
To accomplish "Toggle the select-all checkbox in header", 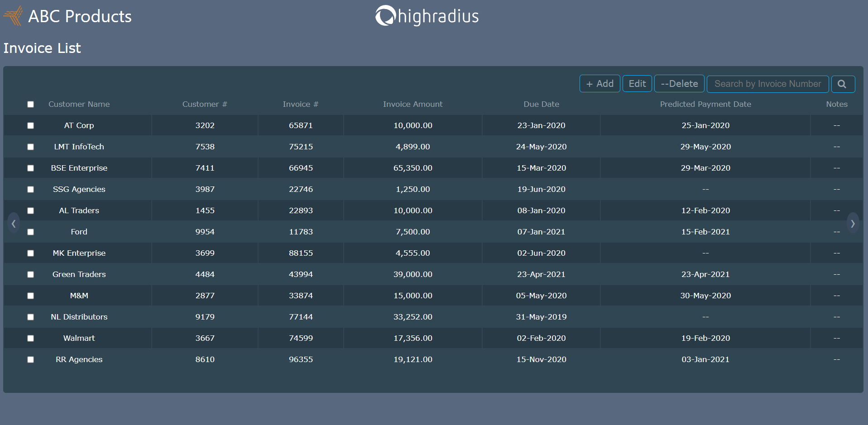I will click(x=30, y=104).
